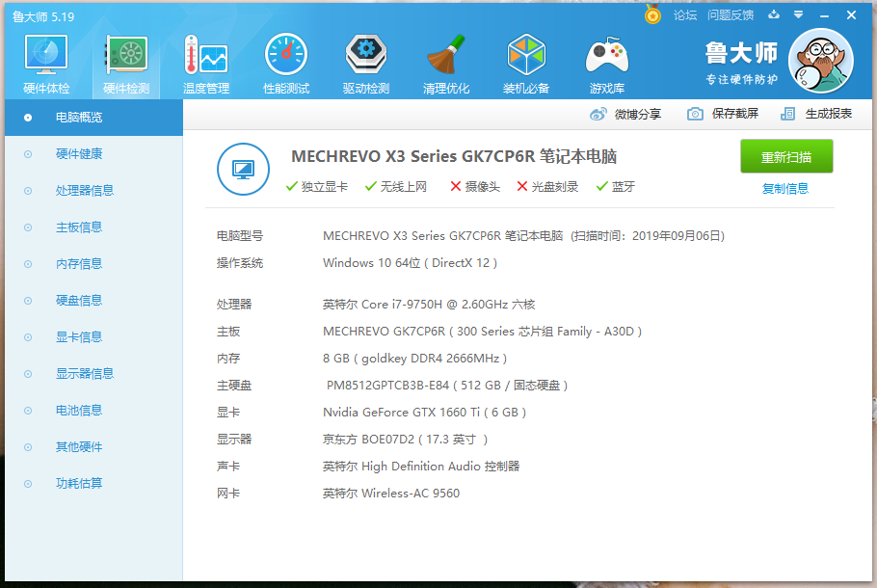Click graphics value GeForce GTX 1660 Ti

click(x=424, y=413)
